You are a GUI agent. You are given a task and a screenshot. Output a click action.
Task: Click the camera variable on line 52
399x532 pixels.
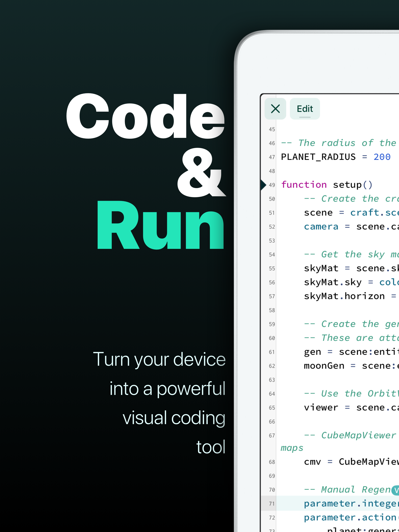321,226
